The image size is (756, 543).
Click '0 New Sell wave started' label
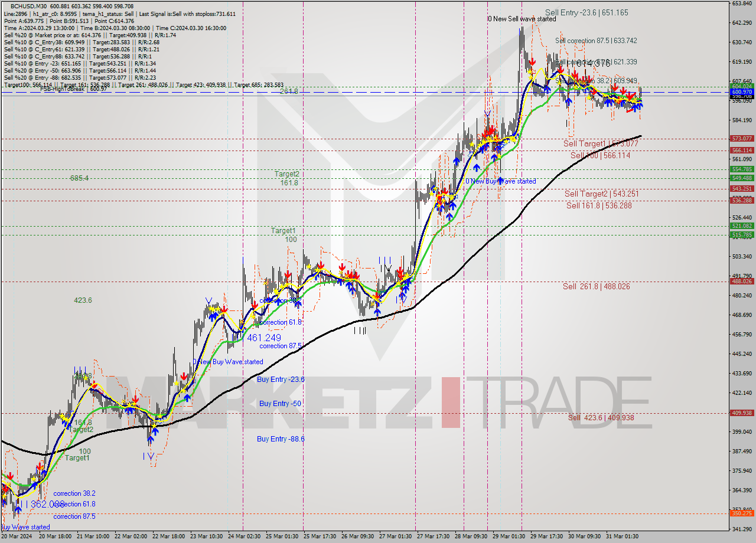[522, 19]
